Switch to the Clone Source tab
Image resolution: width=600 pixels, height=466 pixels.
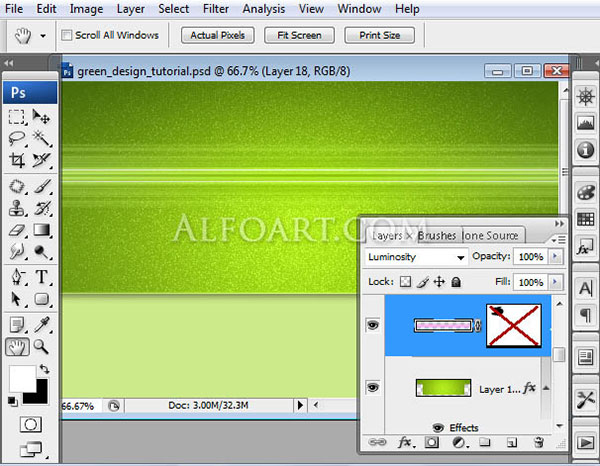click(491, 235)
